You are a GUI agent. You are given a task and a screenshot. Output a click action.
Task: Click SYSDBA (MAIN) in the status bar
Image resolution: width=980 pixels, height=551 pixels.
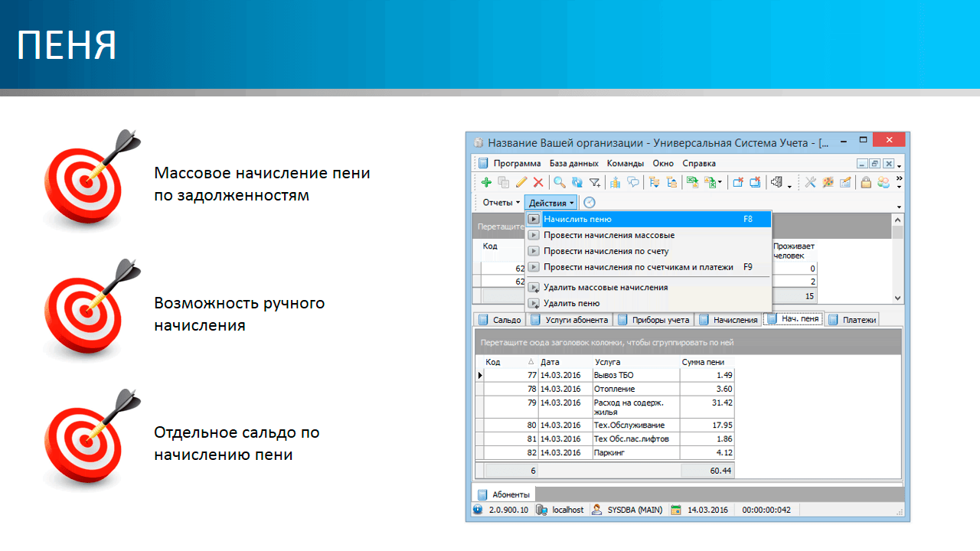click(x=635, y=510)
